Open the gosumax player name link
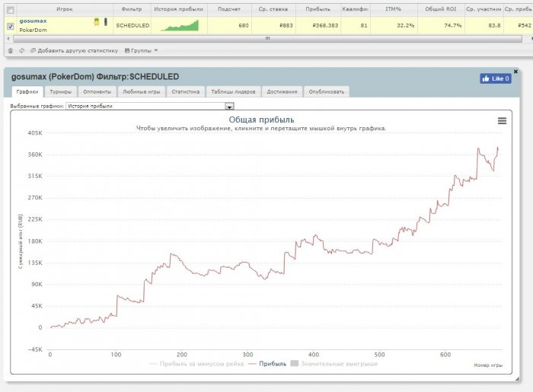This screenshot has width=533, height=392. coord(34,21)
